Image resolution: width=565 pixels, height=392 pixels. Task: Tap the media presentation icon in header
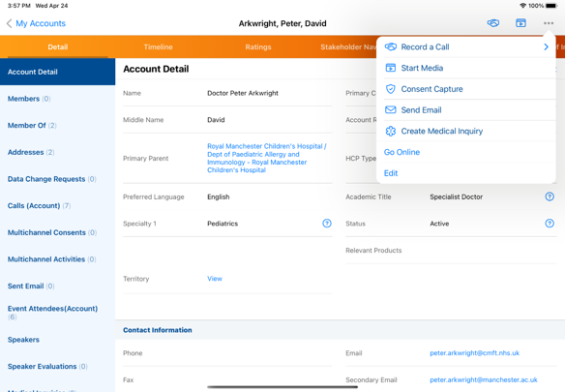[520, 23]
